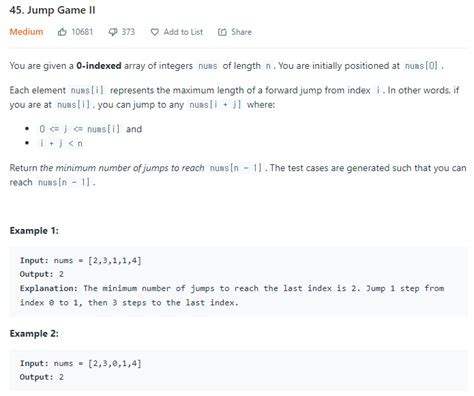This screenshot has height=396, width=474.
Task: Click the nums[0] inline code
Action: click(421, 66)
